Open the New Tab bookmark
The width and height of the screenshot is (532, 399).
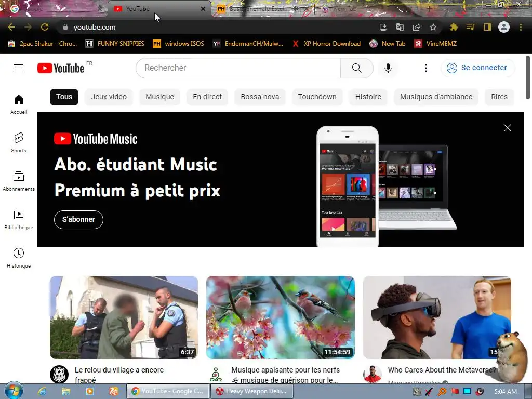[388, 44]
